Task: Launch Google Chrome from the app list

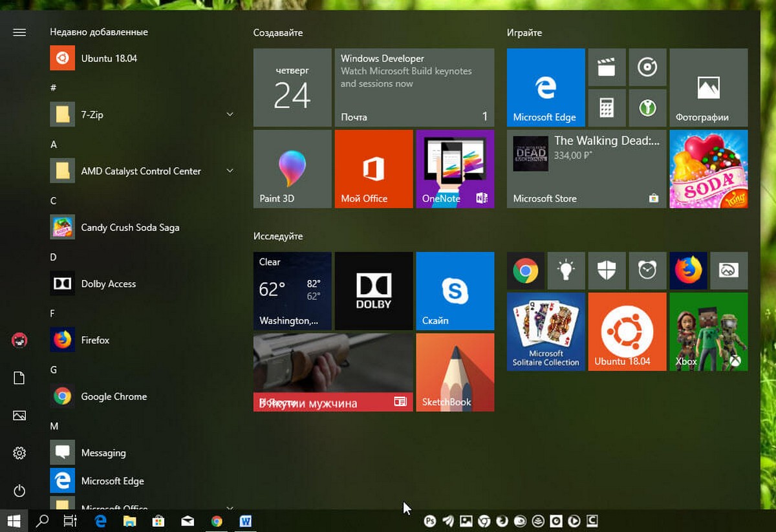Action: [142, 396]
